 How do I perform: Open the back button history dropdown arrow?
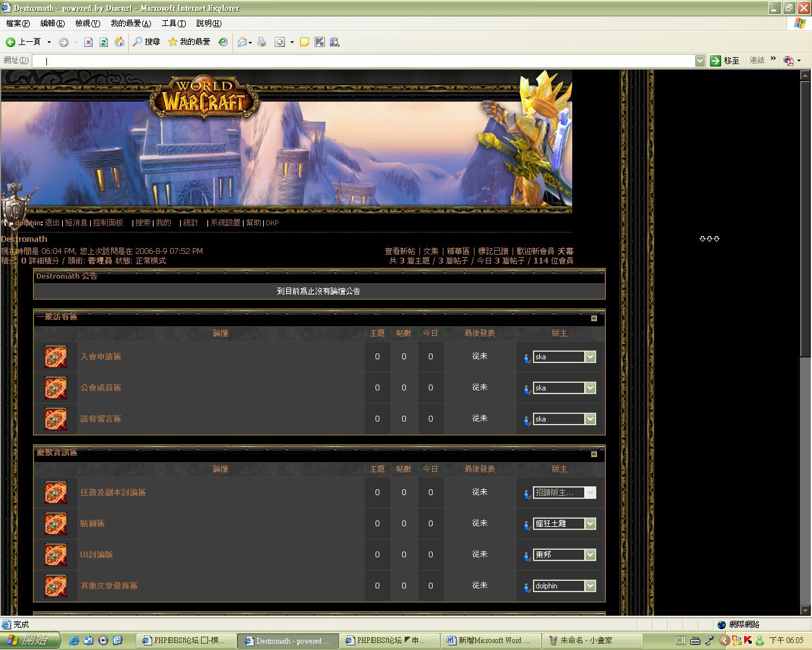[x=49, y=42]
